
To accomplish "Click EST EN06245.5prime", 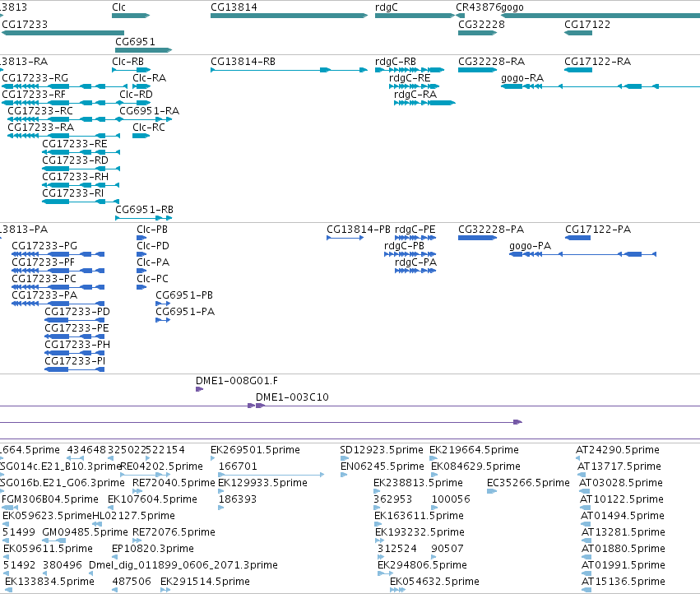I will (344, 475).
